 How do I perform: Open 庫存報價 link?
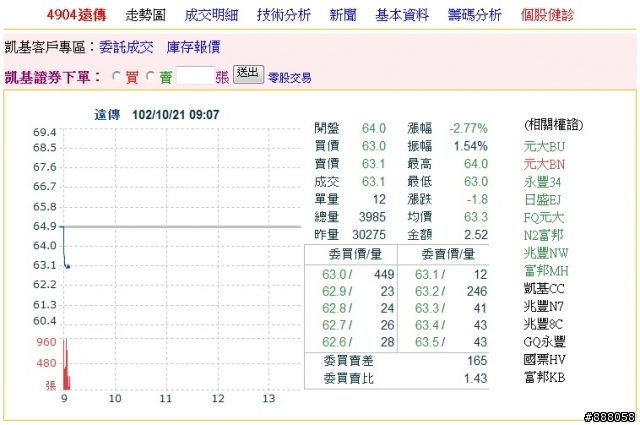tap(193, 47)
